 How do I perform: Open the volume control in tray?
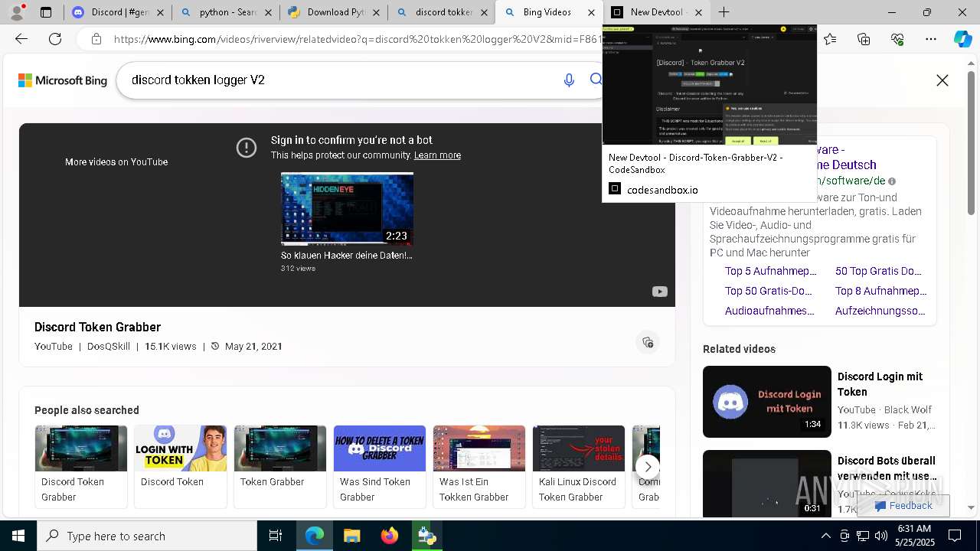[880, 536]
